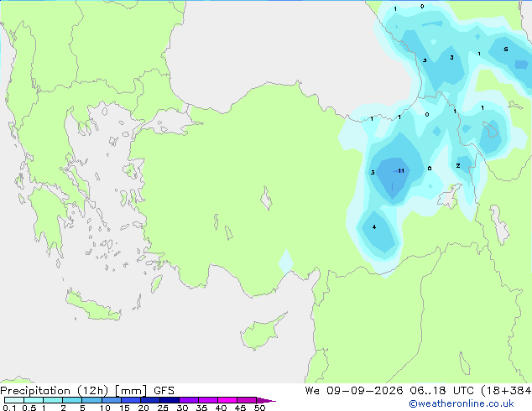Click the 25–30 mm navy legend swatch

coord(169,400)
